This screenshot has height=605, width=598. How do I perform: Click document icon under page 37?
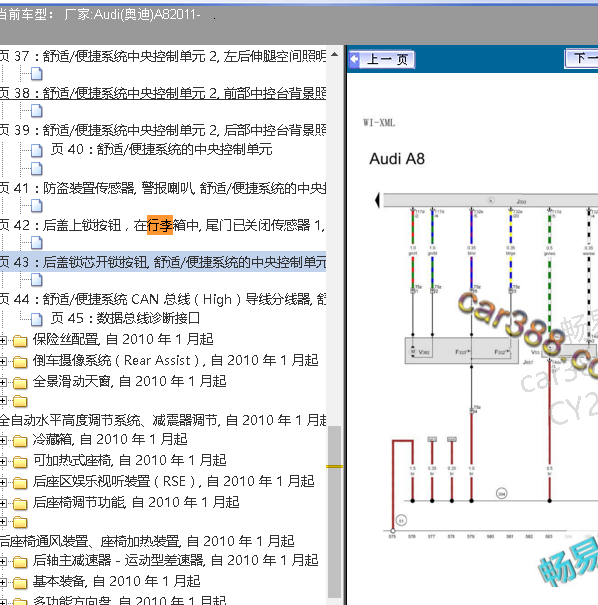point(37,74)
